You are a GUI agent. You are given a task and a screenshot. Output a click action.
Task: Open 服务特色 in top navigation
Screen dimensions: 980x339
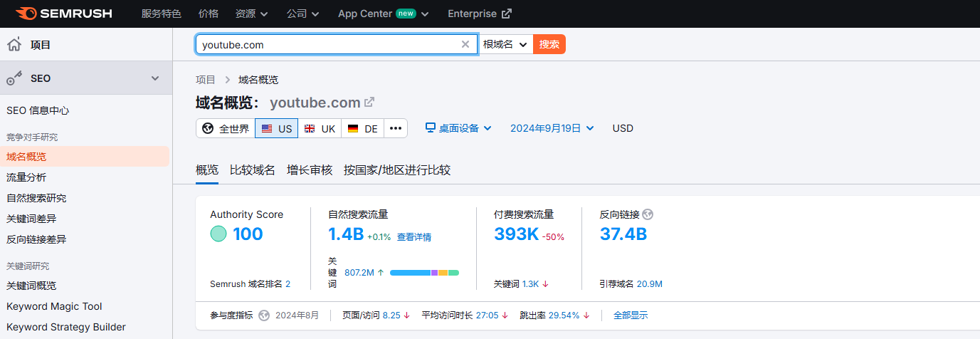(162, 14)
